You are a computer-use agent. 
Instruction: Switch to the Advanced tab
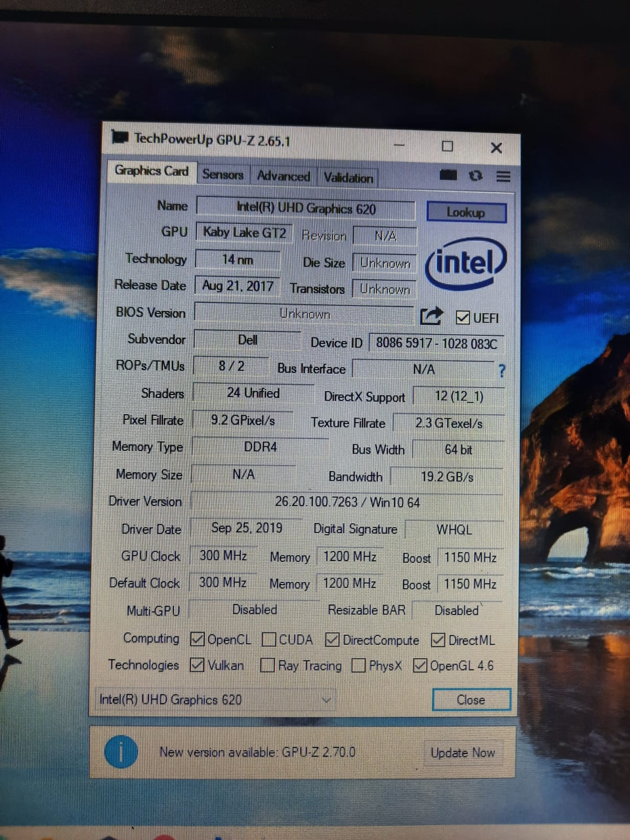tap(283, 176)
